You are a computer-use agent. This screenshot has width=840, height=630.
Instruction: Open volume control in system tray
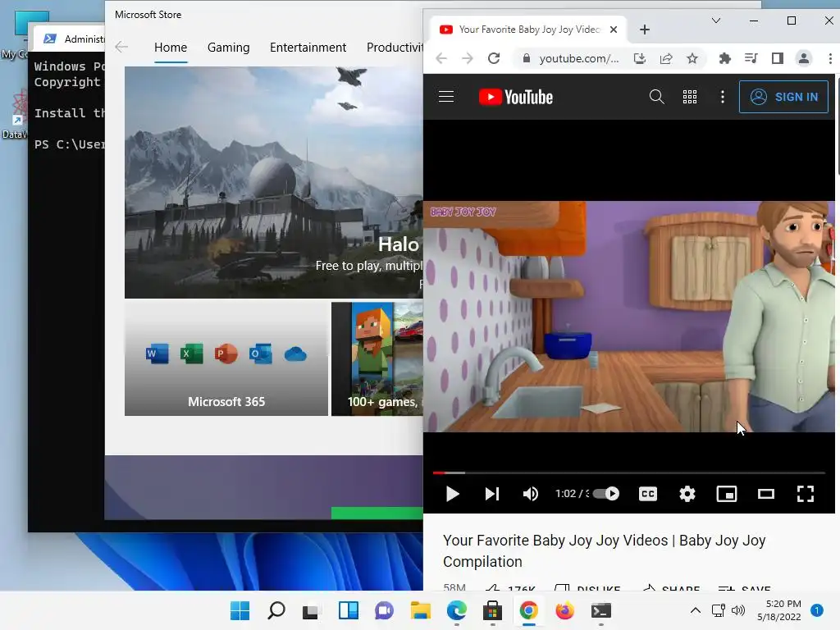[x=738, y=610]
